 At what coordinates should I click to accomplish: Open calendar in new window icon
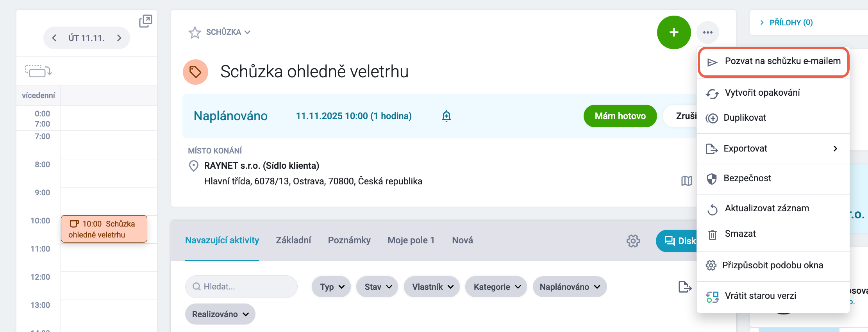pos(146,21)
